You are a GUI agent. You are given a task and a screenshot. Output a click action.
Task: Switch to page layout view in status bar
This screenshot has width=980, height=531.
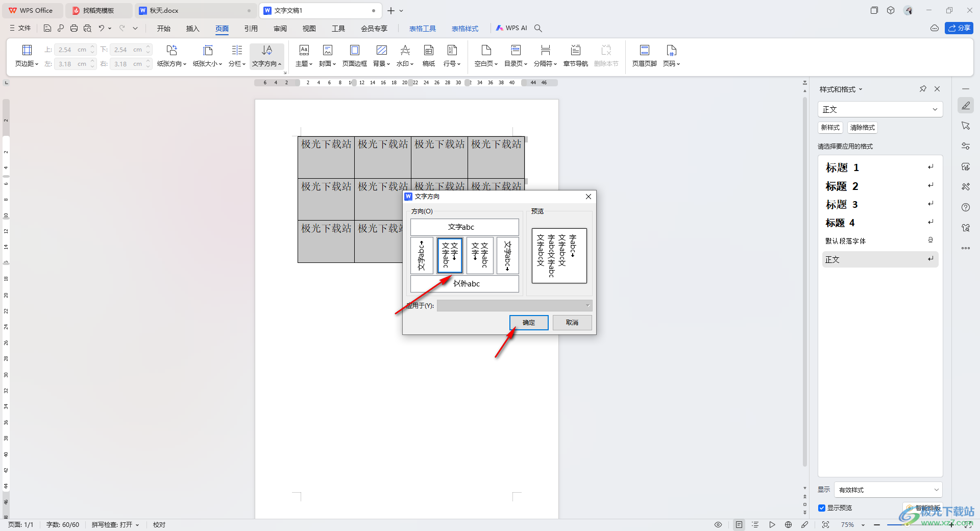[x=739, y=524]
